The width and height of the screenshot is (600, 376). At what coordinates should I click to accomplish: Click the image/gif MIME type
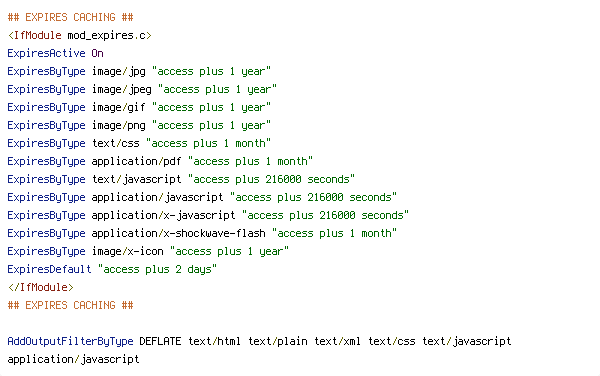[119, 107]
